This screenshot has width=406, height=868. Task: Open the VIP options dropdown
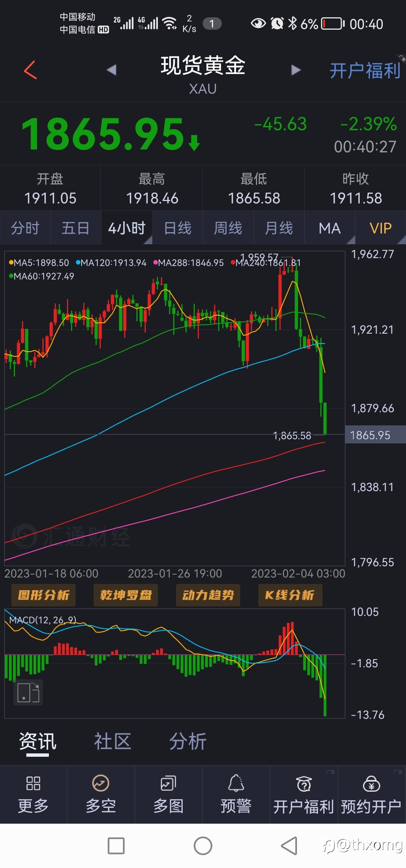[380, 228]
